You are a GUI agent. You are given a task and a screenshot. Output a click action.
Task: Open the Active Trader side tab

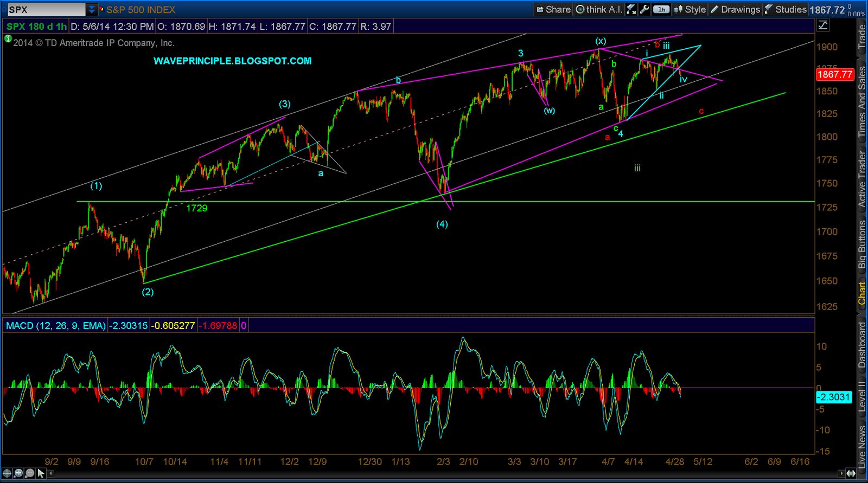(x=861, y=178)
